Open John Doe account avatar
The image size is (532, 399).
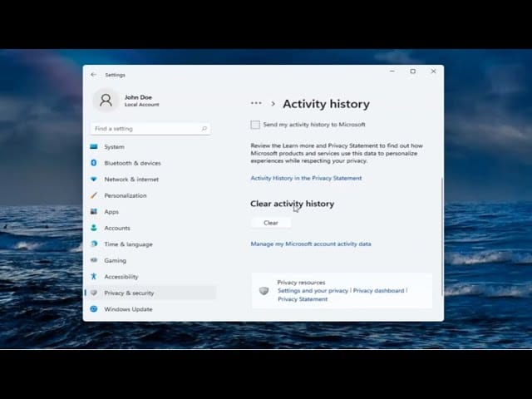tap(106, 100)
